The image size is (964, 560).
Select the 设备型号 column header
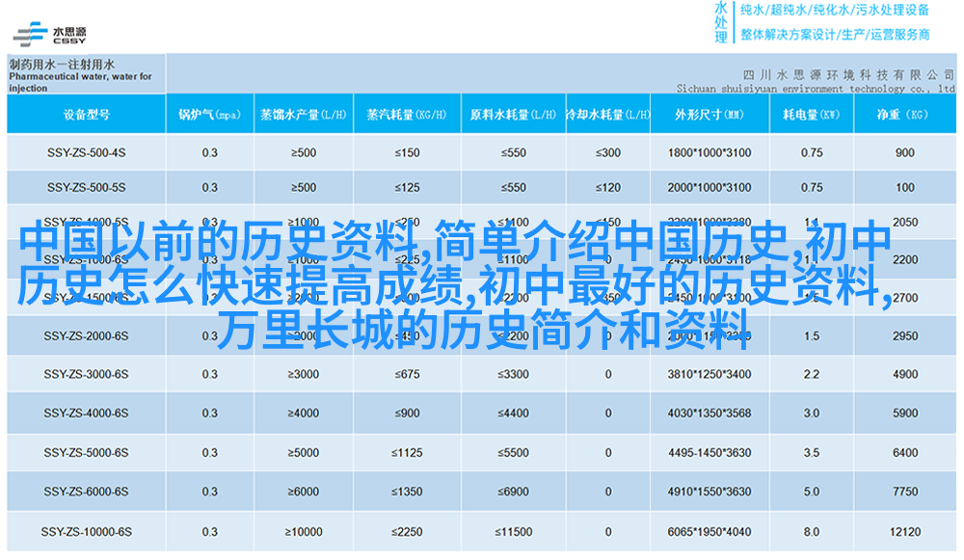point(86,115)
